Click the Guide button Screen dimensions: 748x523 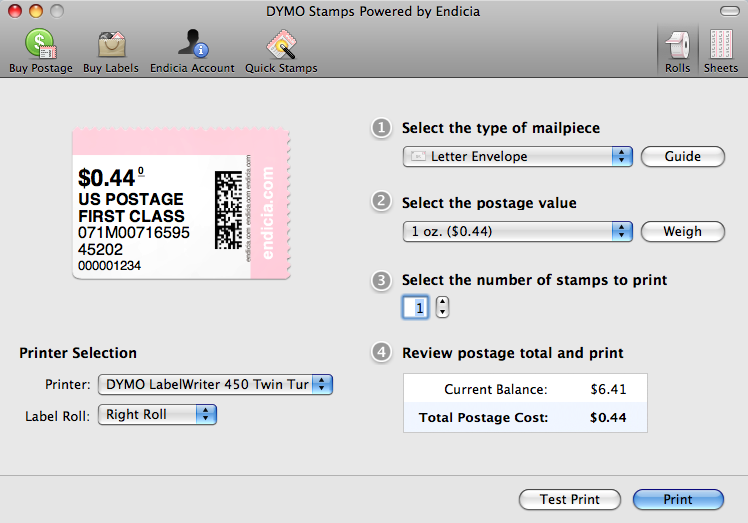(x=683, y=156)
